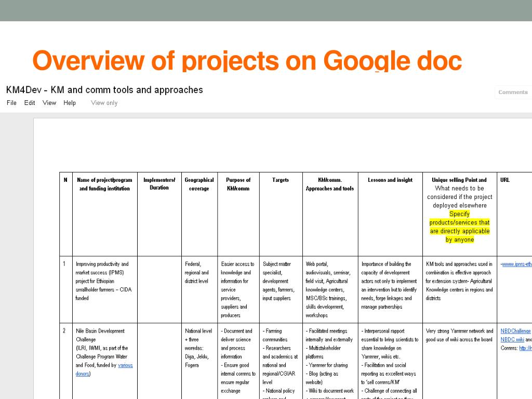Click the 'National level + three woredas' cell
This screenshot has width=532, height=399.
[199, 361]
